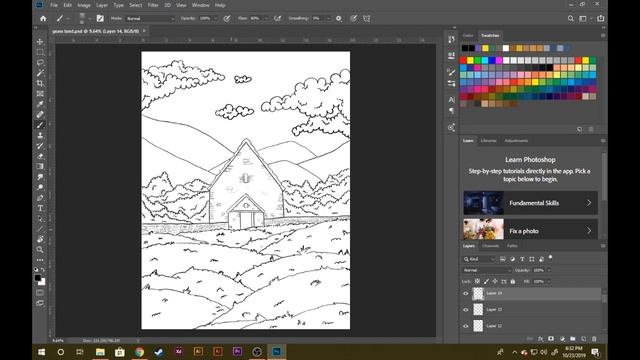Image resolution: width=640 pixels, height=360 pixels.
Task: Select the Eraser tool
Action: (40, 156)
